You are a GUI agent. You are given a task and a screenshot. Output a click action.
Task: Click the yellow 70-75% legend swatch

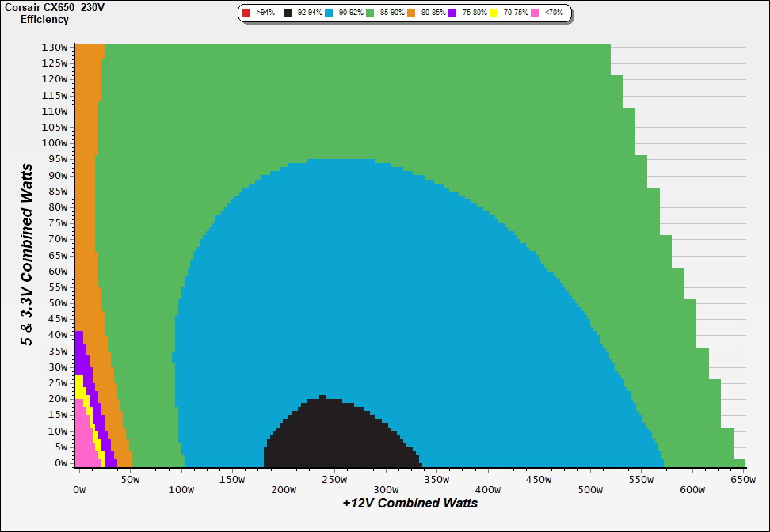(494, 13)
